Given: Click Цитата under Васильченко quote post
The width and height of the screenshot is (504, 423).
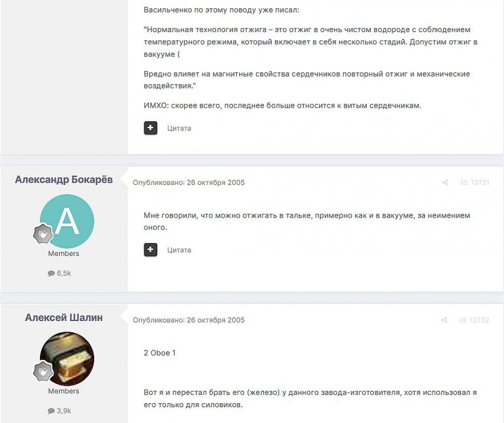Looking at the screenshot, I should tap(179, 129).
